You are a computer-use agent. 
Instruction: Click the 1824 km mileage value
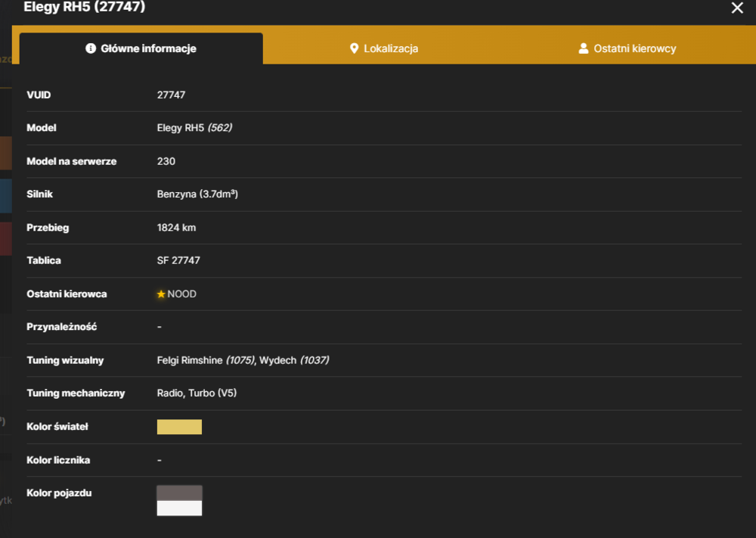tap(176, 227)
